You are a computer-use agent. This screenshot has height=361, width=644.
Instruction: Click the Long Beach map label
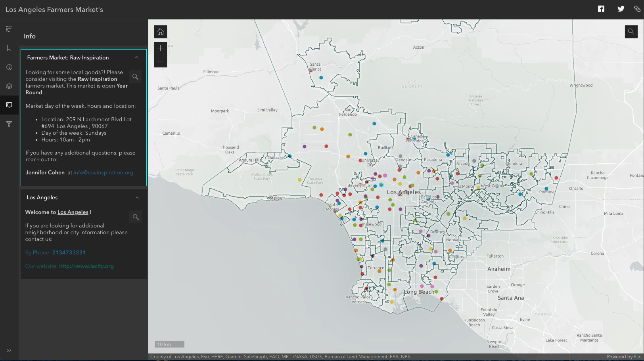click(419, 292)
